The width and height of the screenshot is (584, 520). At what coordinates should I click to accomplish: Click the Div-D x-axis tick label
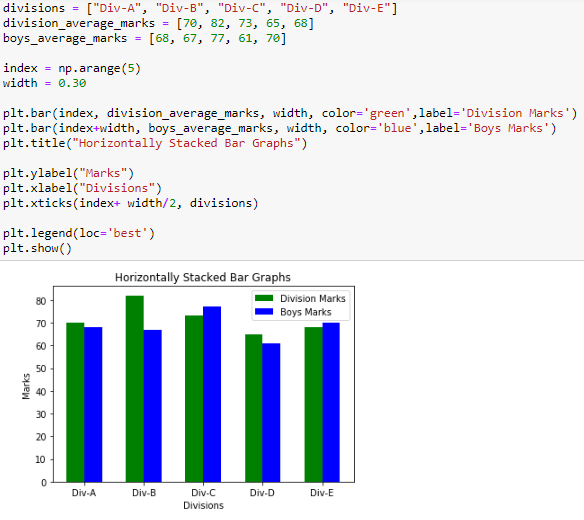coord(262,493)
